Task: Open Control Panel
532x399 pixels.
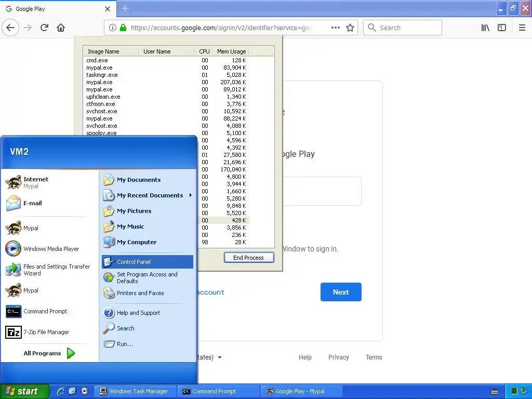Action: (147, 262)
